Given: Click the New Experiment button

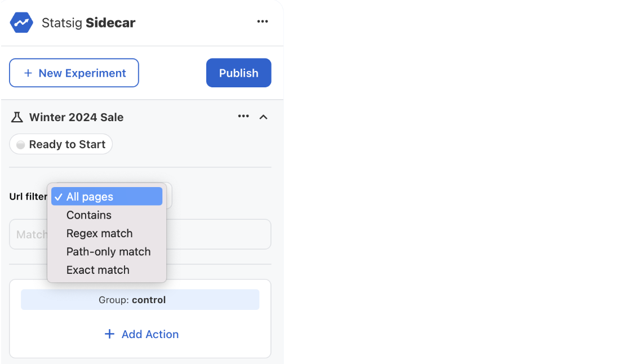Looking at the screenshot, I should pyautogui.click(x=74, y=73).
